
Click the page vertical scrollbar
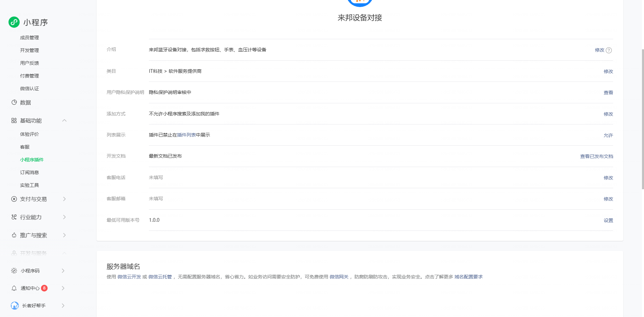tap(643, 119)
